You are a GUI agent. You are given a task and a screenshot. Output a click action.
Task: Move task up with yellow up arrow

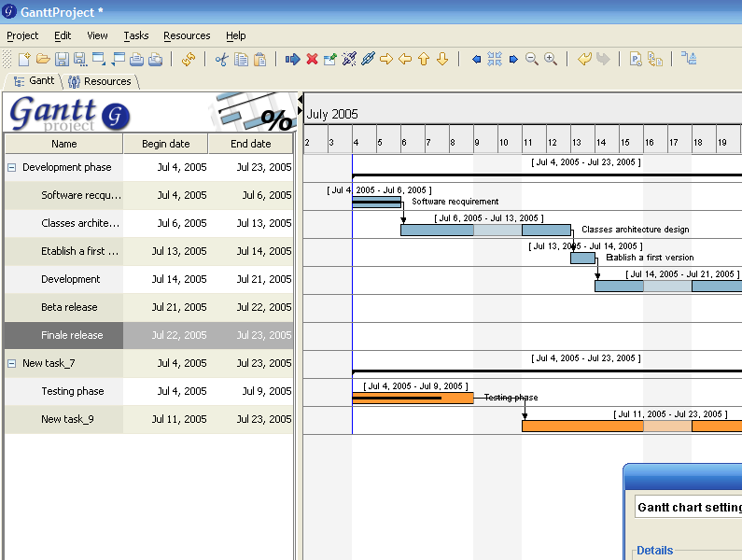[424, 59]
